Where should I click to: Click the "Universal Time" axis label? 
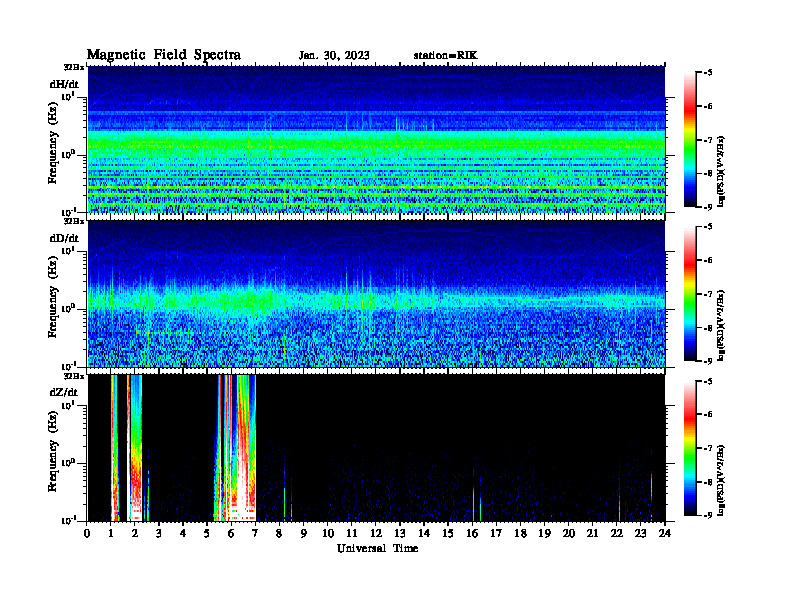point(377,548)
